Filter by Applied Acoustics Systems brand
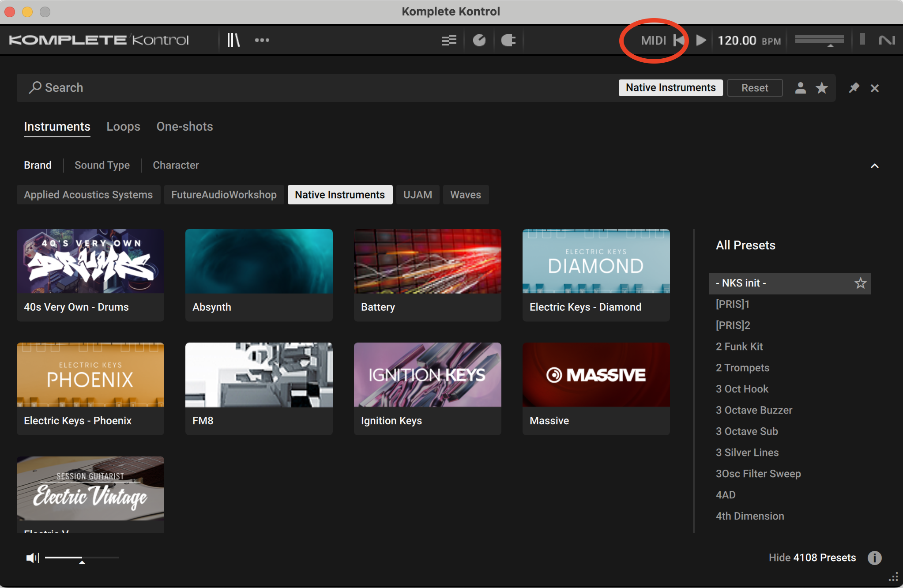The image size is (903, 588). (88, 195)
